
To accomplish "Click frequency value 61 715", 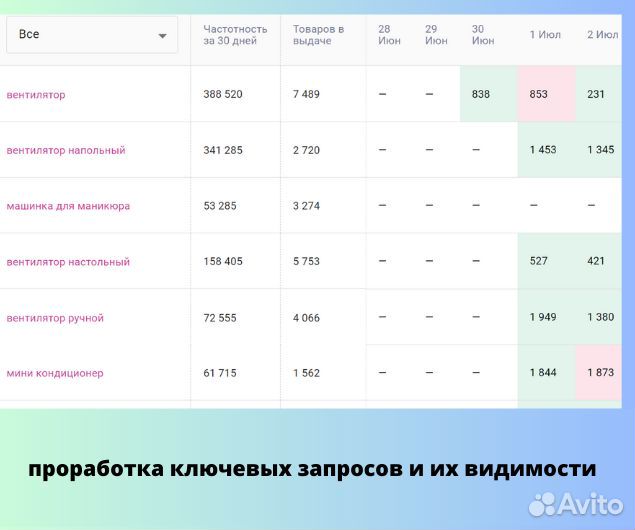I will 220,373.
